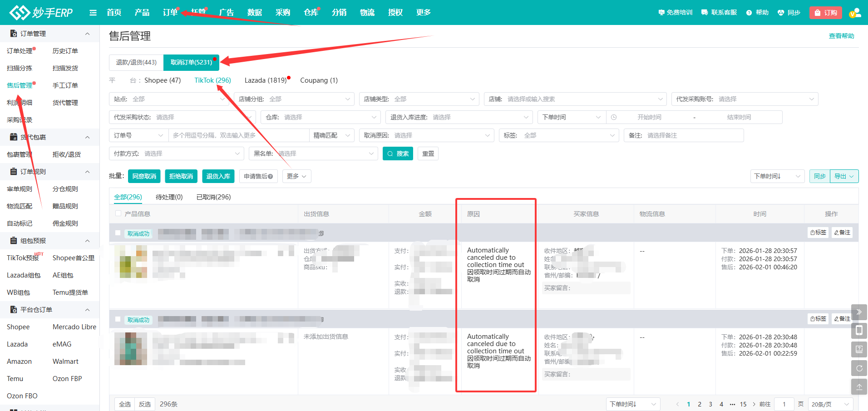The image size is (868, 411).
Task: Select the Lazada (1819) platform tab
Action: pos(266,80)
